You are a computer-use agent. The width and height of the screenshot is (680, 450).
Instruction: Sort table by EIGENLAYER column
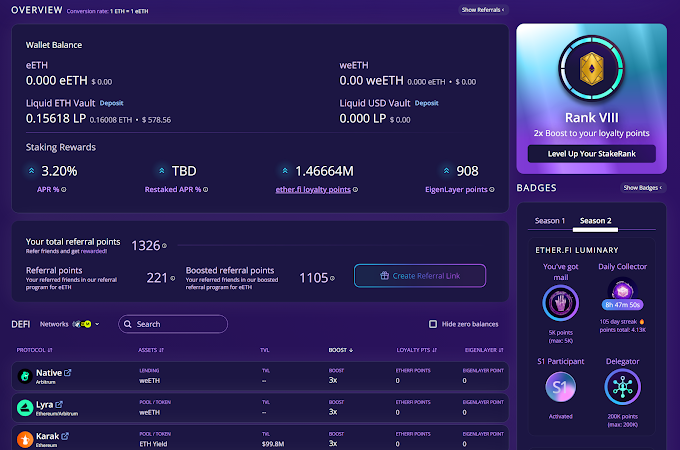click(x=484, y=350)
